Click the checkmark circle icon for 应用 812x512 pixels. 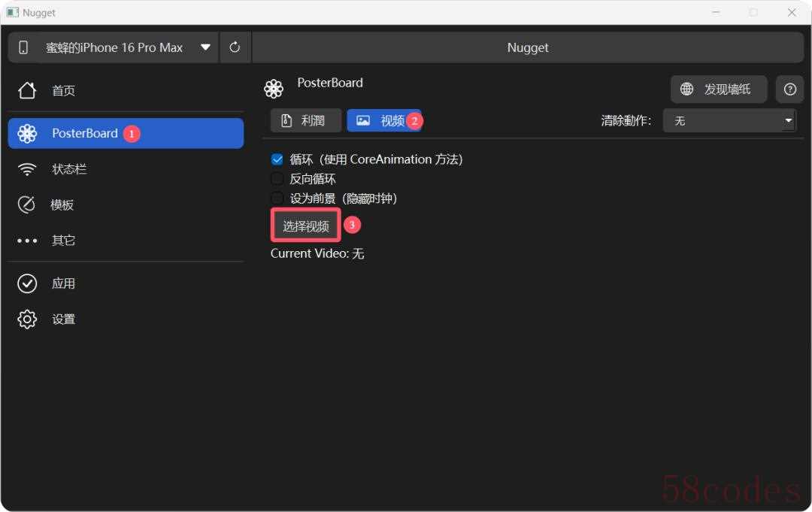point(27,283)
